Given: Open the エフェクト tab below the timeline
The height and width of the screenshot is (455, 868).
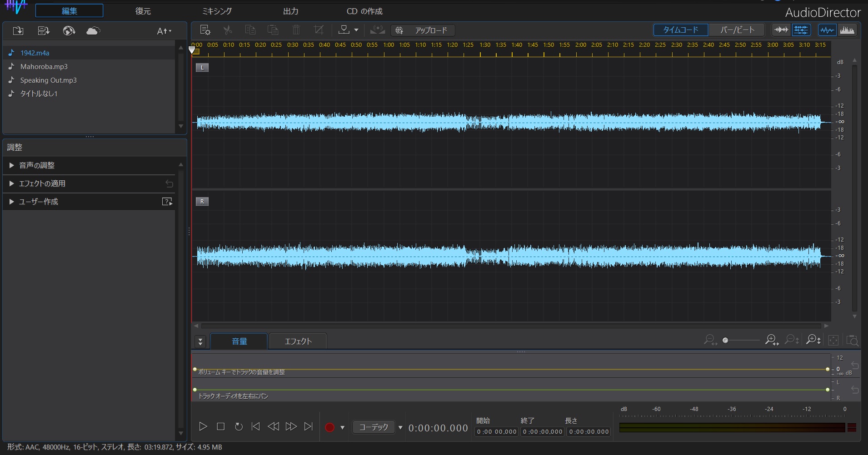Looking at the screenshot, I should [298, 341].
